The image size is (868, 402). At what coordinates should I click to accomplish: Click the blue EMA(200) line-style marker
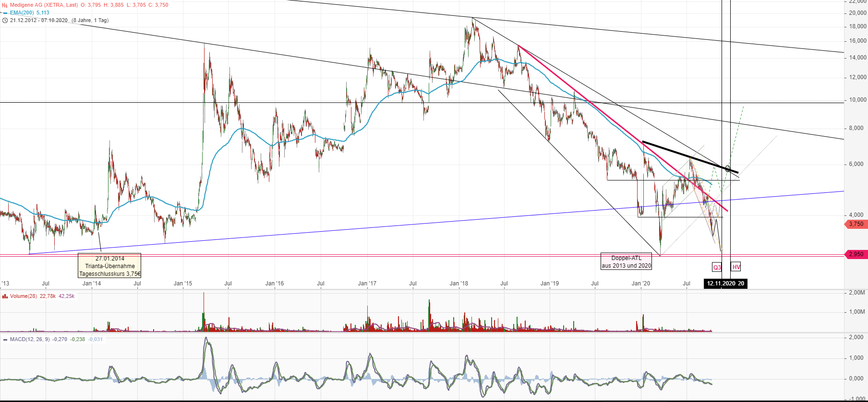5,13
